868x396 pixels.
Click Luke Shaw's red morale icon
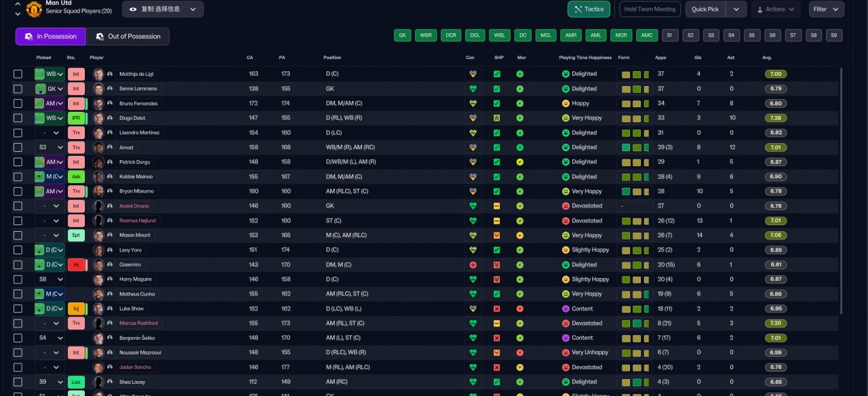click(520, 309)
